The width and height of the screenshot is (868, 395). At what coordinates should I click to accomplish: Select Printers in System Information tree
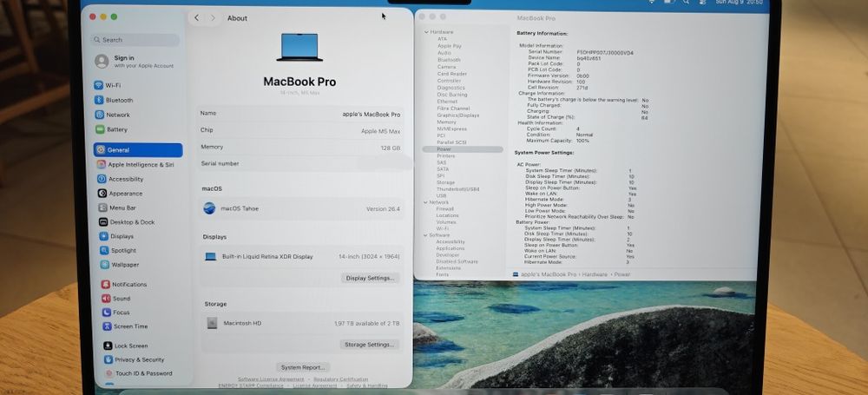point(445,156)
